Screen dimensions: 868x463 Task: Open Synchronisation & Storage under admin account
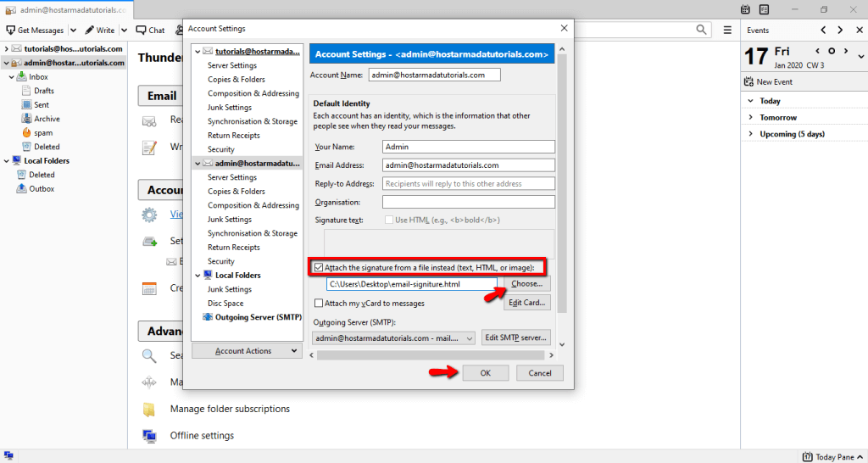[x=253, y=233]
